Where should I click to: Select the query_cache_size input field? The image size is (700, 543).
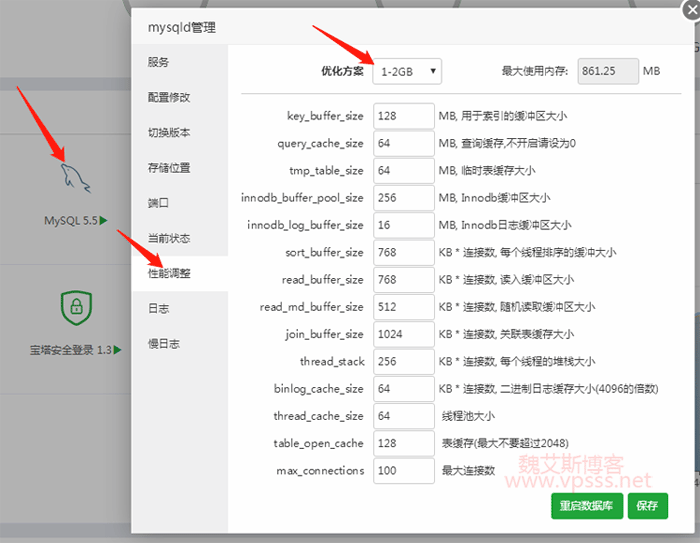coord(403,143)
